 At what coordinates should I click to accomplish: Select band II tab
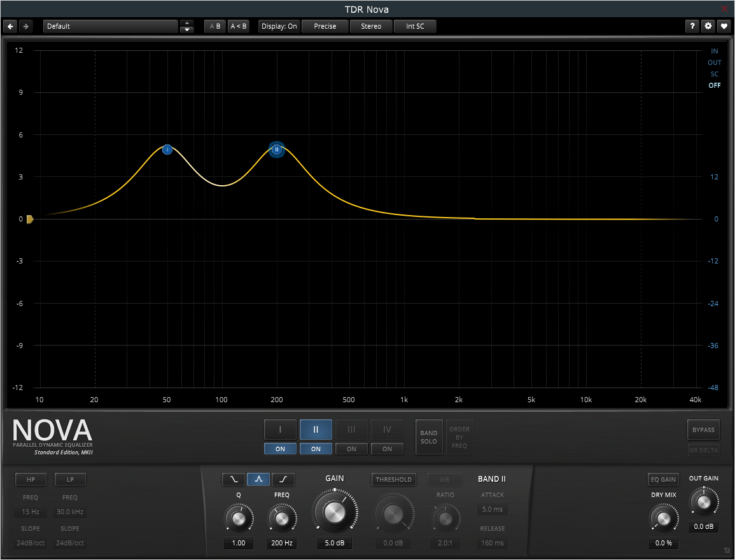pos(316,430)
